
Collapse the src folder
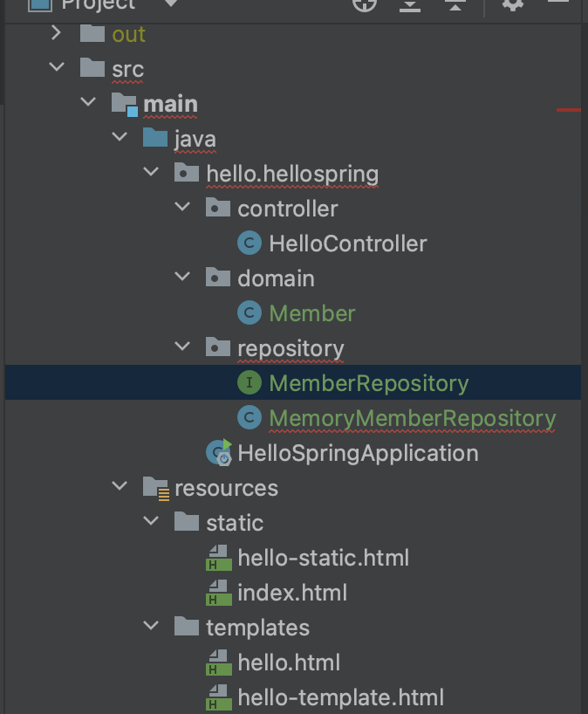[x=57, y=67]
